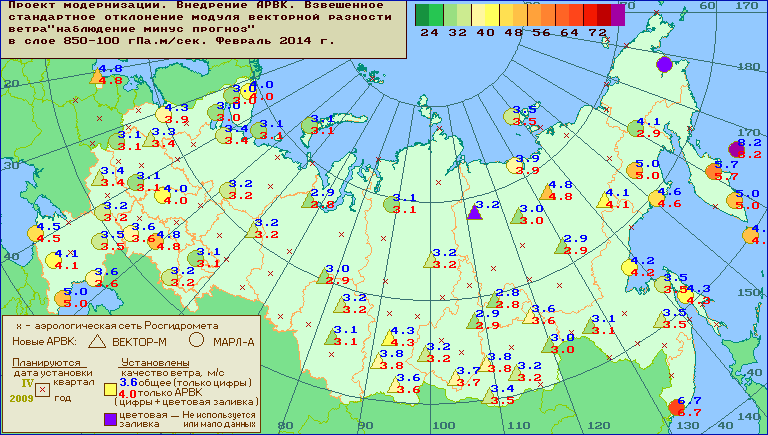Select the purple circle station labeled 8.2

[737, 149]
